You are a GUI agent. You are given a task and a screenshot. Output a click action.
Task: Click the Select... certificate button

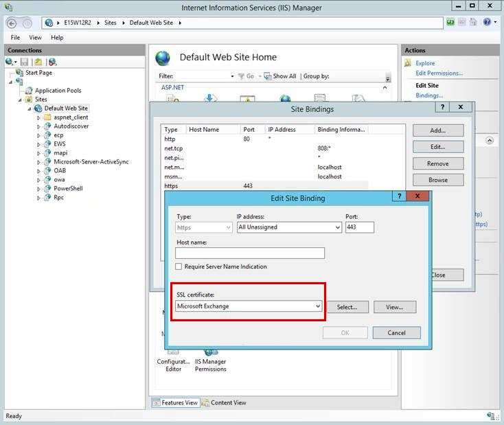347,307
